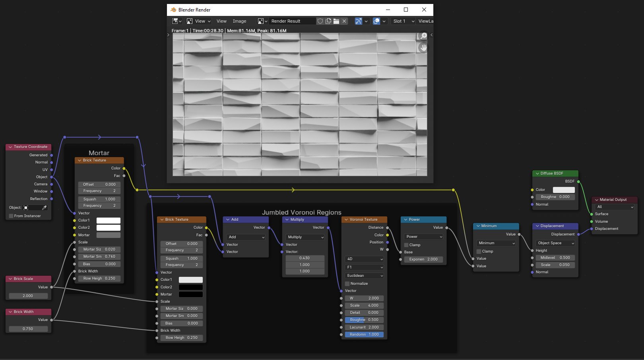Collapse the Texture Coordinate node
Screen dimensions: 644x360
tap(10, 147)
